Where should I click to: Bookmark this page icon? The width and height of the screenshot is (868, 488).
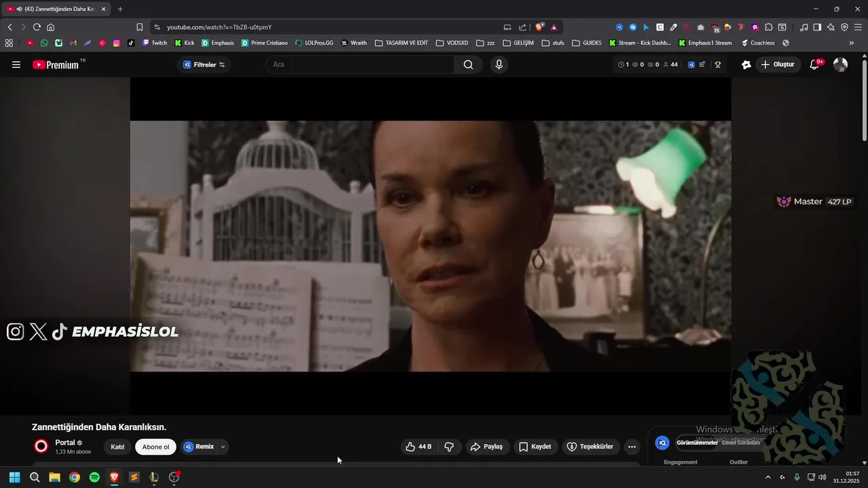click(x=140, y=27)
